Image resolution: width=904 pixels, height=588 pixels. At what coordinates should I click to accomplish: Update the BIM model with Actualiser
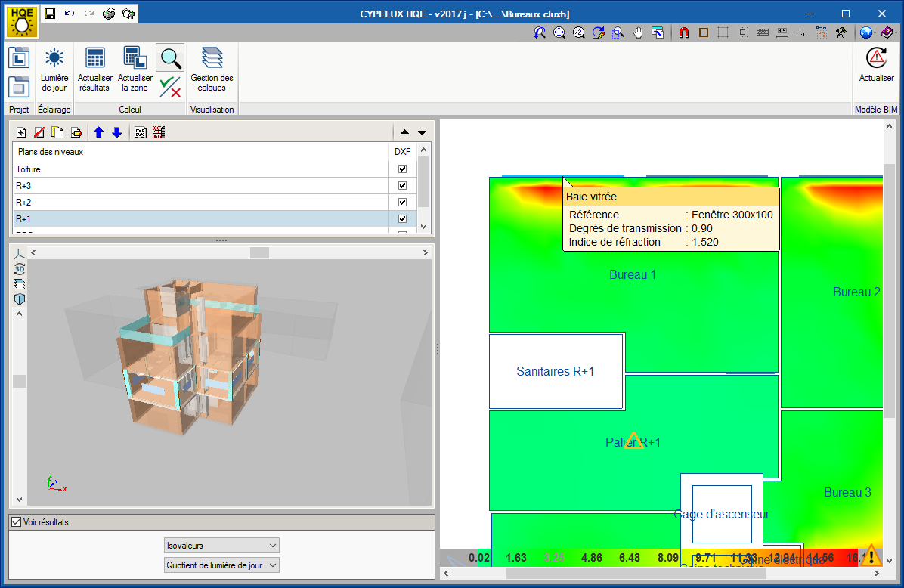pyautogui.click(x=876, y=65)
